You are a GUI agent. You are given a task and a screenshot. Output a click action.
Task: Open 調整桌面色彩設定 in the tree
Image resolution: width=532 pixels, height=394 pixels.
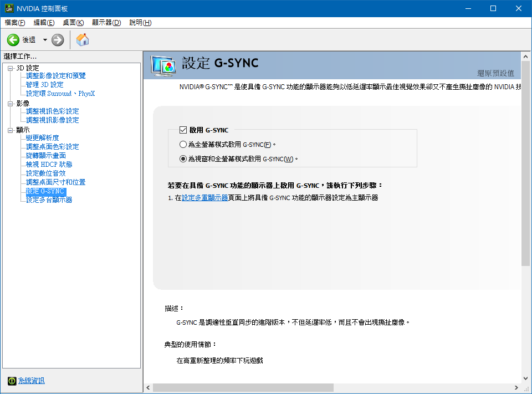point(53,146)
